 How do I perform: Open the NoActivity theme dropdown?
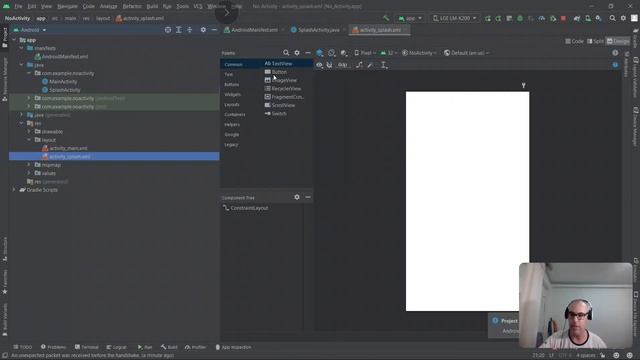point(419,53)
